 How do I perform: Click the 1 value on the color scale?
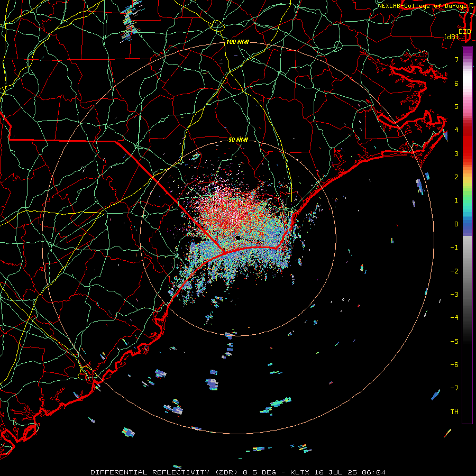click(456, 200)
